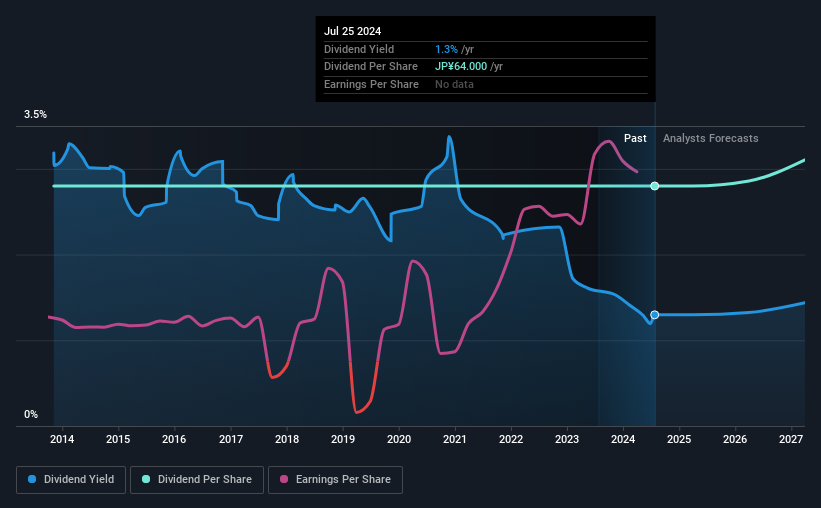821x508 pixels.
Task: Click the 2014 x-axis year label
Action: coord(62,439)
